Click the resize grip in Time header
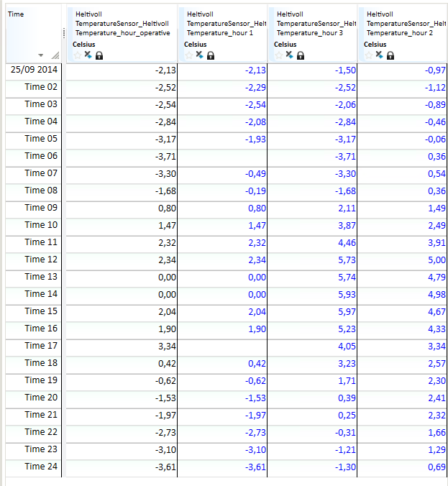The image size is (448, 486). [x=55, y=56]
